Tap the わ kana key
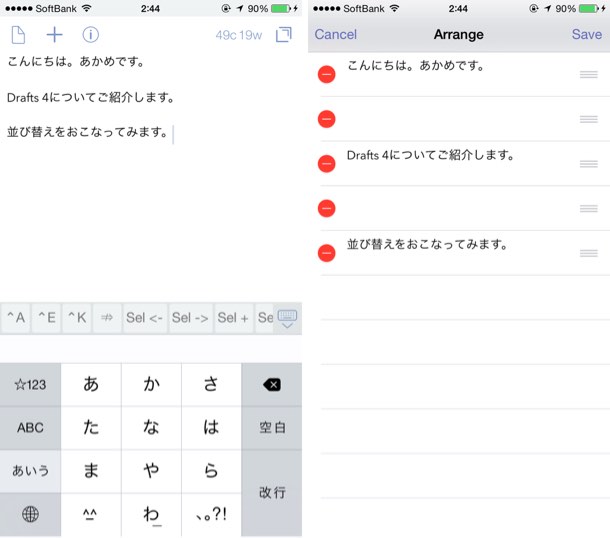 click(151, 515)
